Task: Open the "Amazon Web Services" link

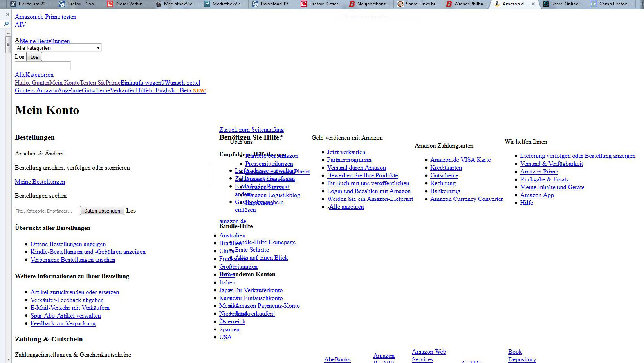Action: click(x=429, y=356)
